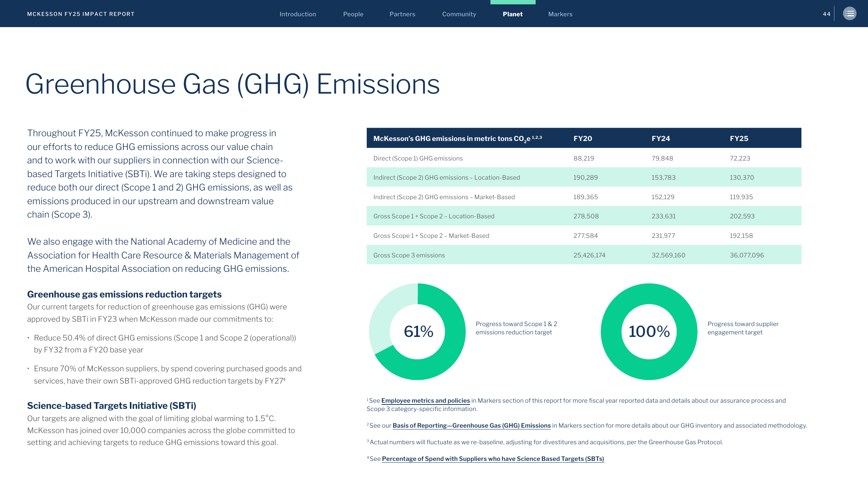The image size is (868, 488).
Task: Click the FY24 column header
Action: click(x=661, y=138)
